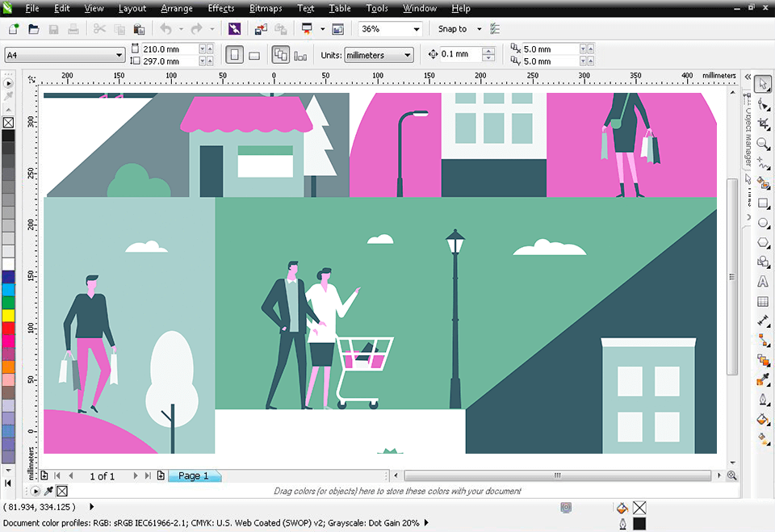Switch page orientation to landscape
The height and width of the screenshot is (532, 775).
(x=253, y=54)
